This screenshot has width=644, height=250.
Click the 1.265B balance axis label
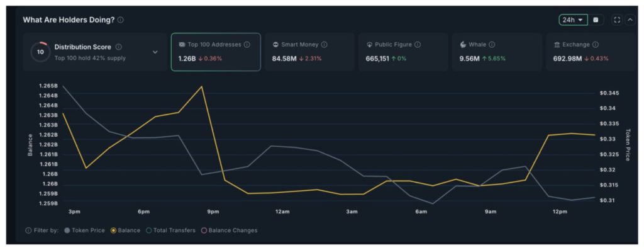(x=48, y=86)
